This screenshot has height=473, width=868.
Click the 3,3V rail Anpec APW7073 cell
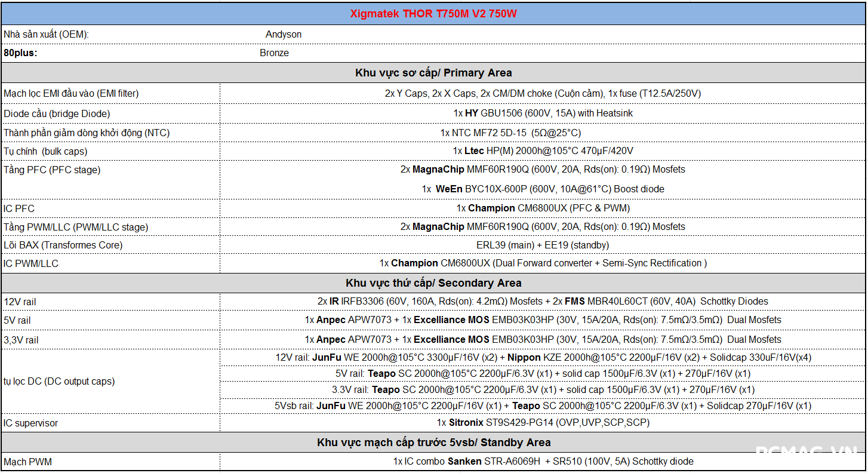(x=543, y=339)
